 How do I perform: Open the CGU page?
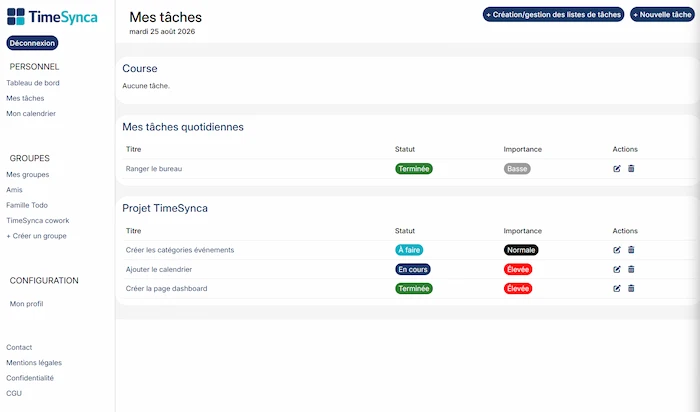click(14, 393)
